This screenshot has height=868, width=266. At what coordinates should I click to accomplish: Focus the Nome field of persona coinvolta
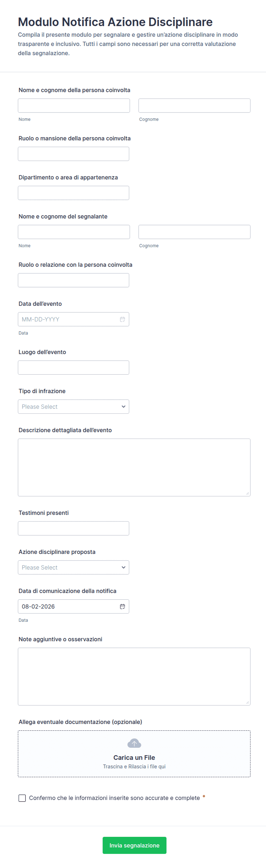[74, 105]
